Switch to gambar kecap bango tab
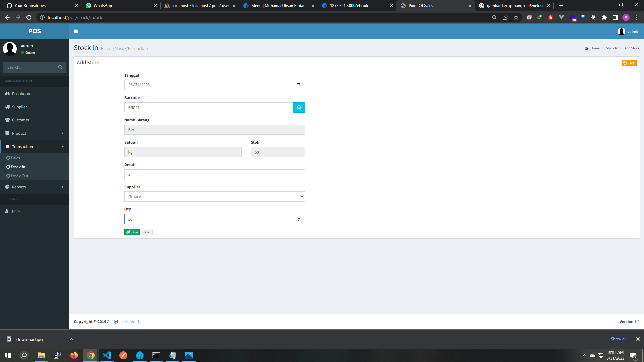Viewport: 644px width, 362px height. coord(514,6)
